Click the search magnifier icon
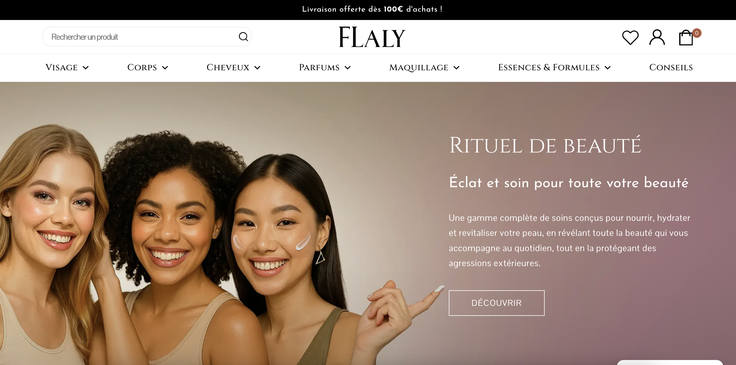Viewport: 736px width, 365px height. (243, 37)
